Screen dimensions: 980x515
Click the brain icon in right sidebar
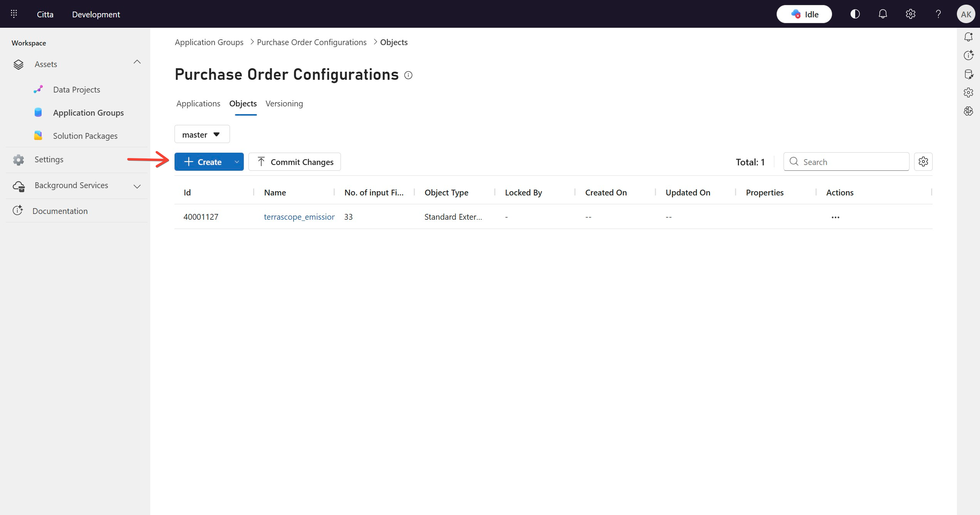pos(968,111)
